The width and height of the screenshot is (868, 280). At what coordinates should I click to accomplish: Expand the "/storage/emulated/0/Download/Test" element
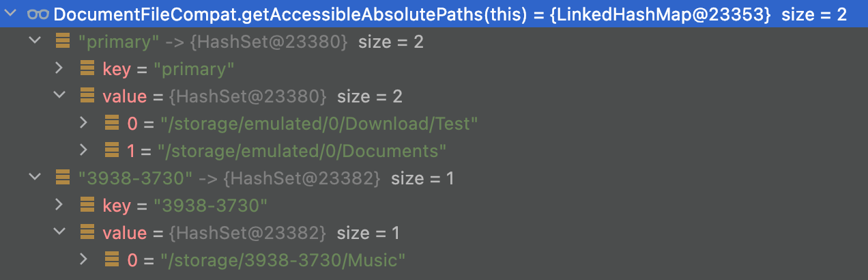[x=84, y=124]
